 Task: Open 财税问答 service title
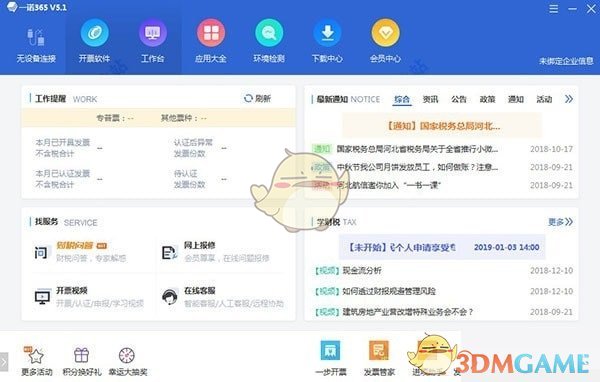click(75, 246)
